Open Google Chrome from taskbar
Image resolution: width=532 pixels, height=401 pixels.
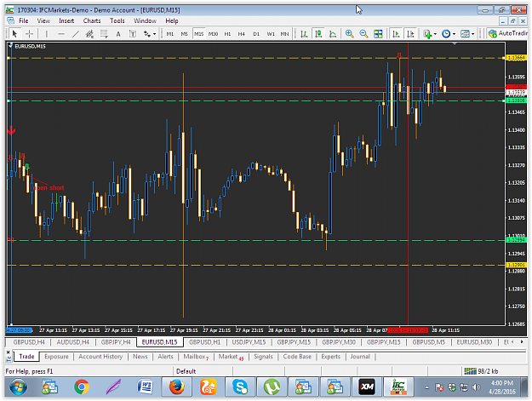[x=82, y=387]
